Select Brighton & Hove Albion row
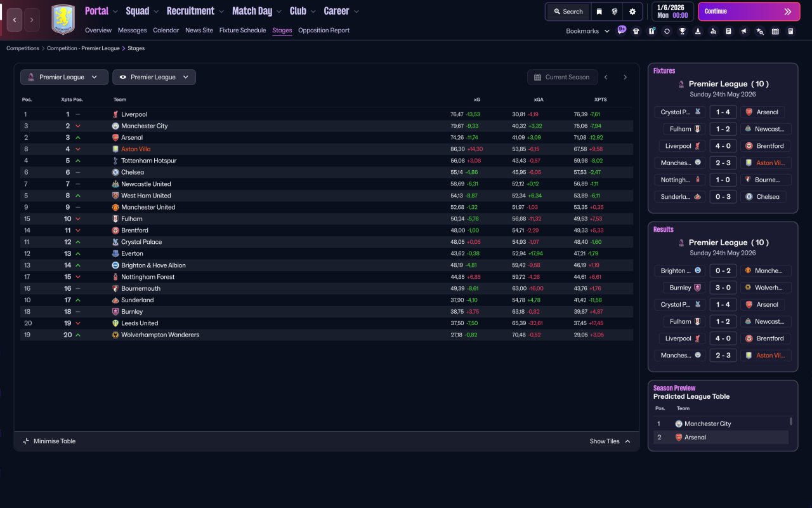Image resolution: width=812 pixels, height=508 pixels. [x=327, y=265]
